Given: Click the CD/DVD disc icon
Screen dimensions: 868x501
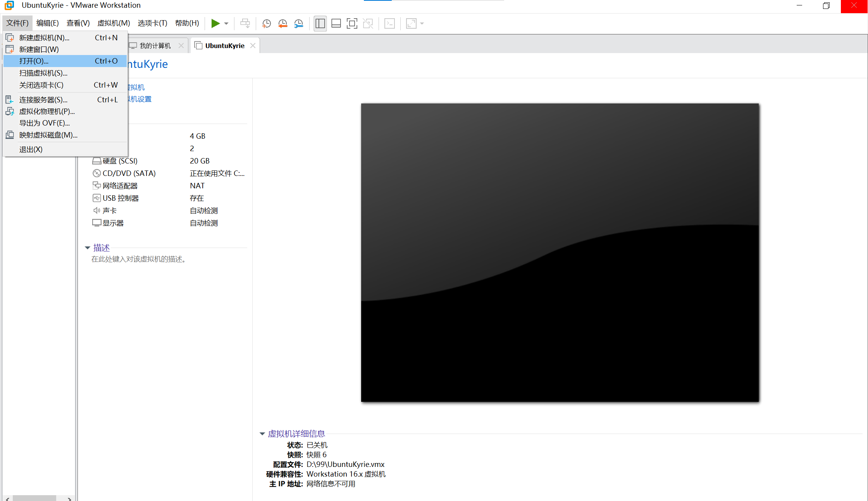Looking at the screenshot, I should point(96,173).
